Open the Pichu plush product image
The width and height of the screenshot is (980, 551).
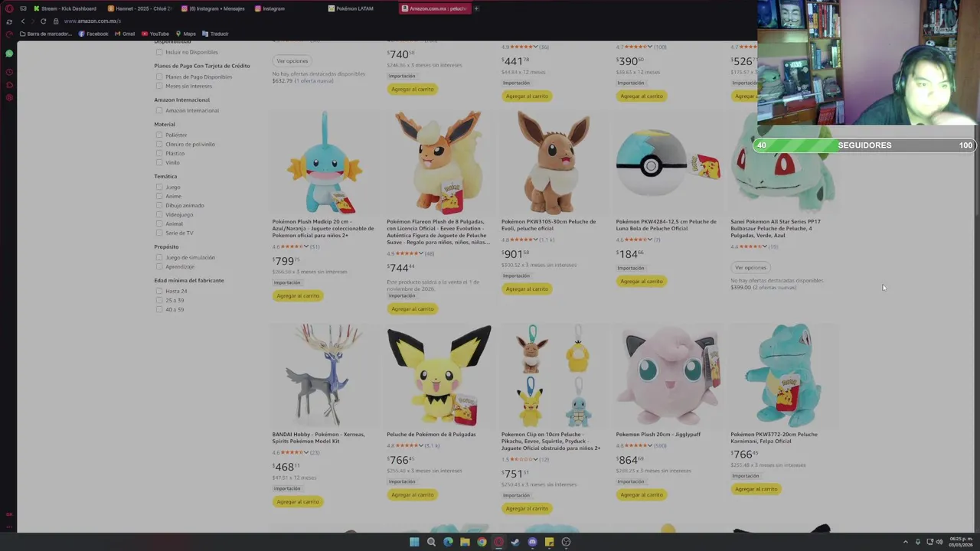coord(439,376)
